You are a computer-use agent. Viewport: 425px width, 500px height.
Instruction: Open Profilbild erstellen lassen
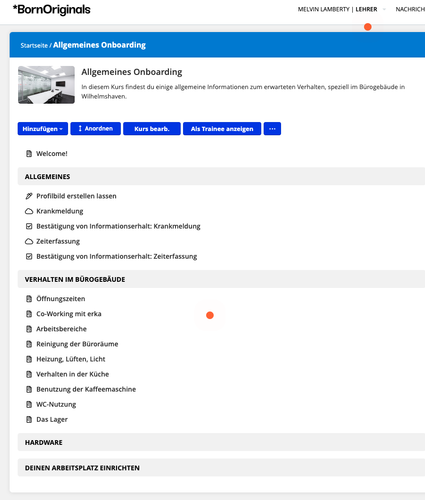coord(76,196)
